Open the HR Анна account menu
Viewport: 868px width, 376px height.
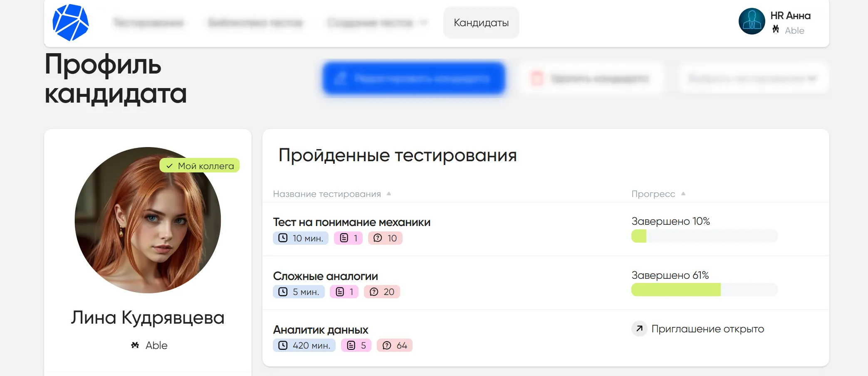[777, 22]
